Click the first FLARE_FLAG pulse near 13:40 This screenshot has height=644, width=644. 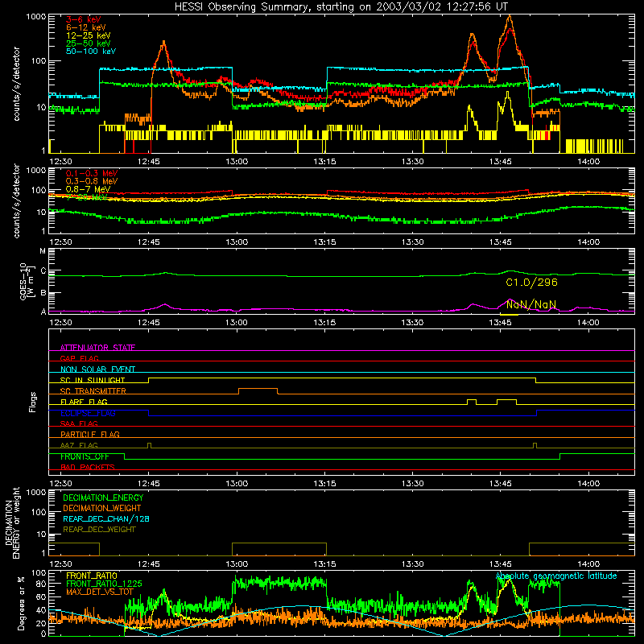[x=472, y=402]
